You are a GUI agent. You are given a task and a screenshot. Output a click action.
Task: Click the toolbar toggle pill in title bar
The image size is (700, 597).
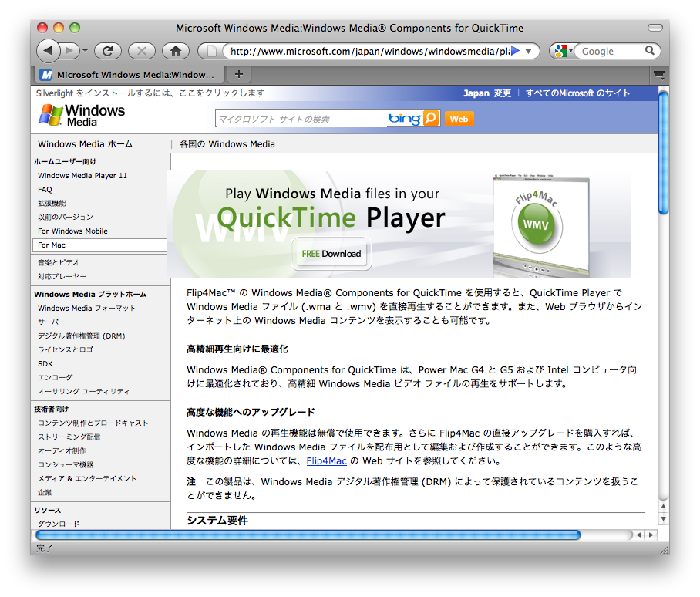click(655, 28)
